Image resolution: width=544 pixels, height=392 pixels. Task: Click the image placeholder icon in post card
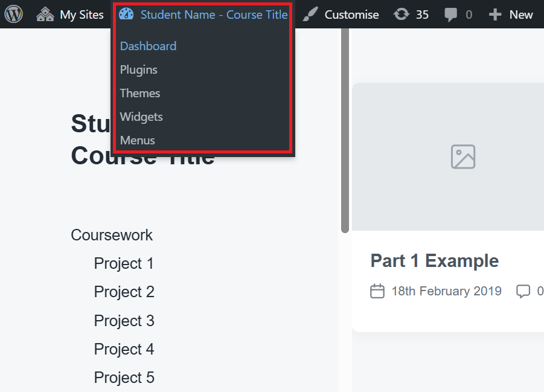[463, 156]
